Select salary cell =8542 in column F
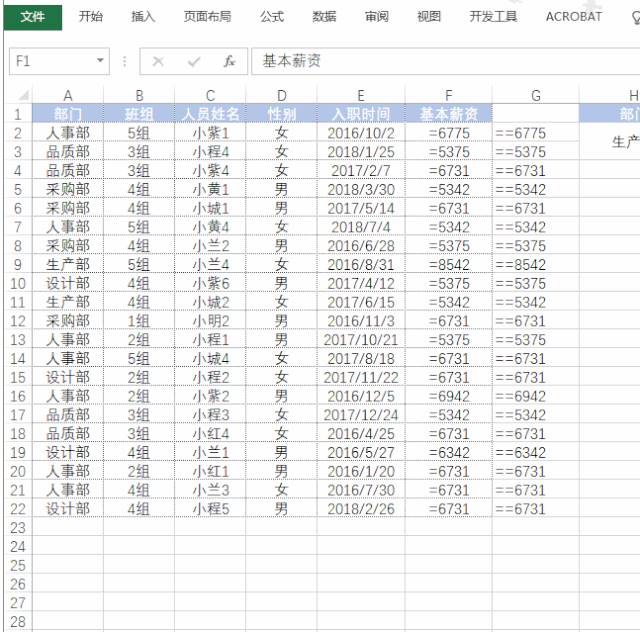 tap(449, 264)
